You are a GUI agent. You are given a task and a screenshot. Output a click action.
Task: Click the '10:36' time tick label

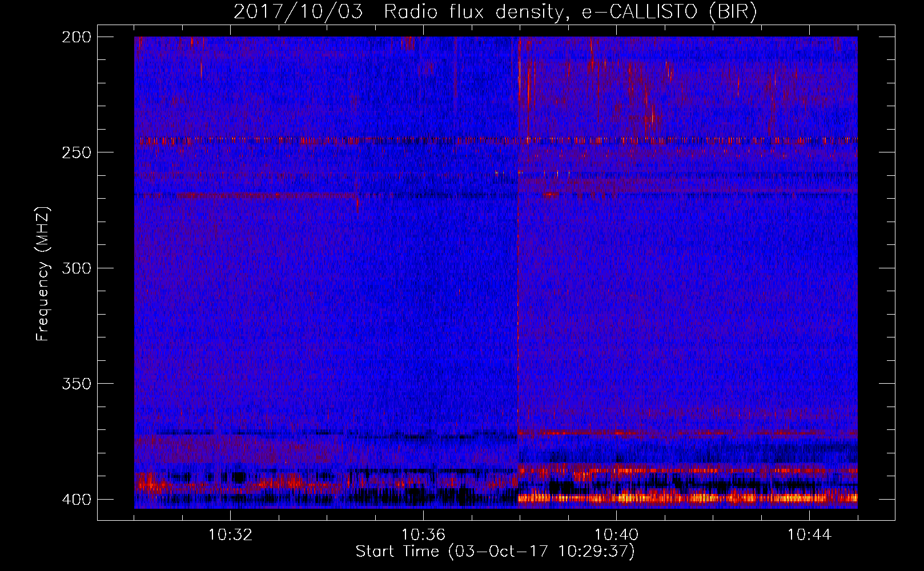point(423,535)
